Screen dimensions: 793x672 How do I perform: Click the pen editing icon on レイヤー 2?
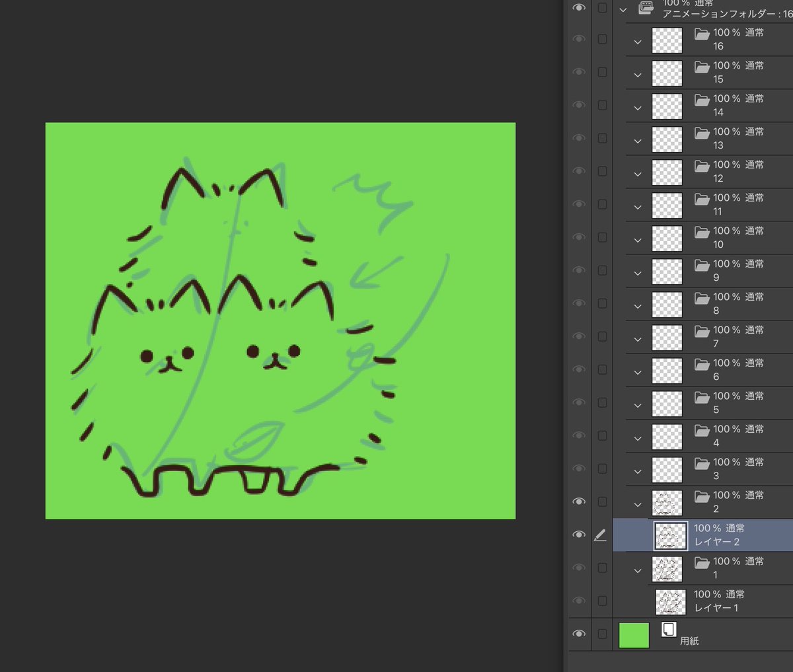tap(600, 536)
